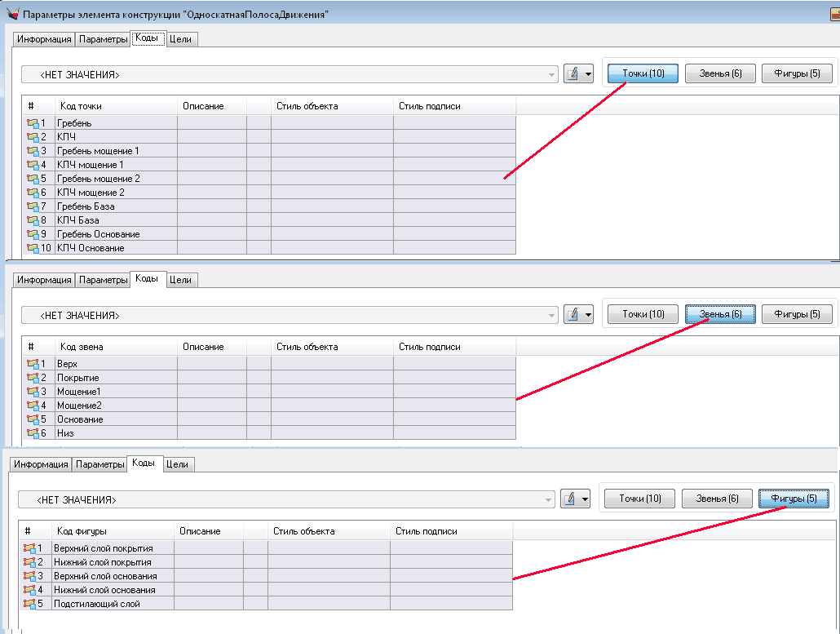Click the row icon for "КПЧ Основание"
This screenshot has height=634, width=840.
pyautogui.click(x=33, y=248)
